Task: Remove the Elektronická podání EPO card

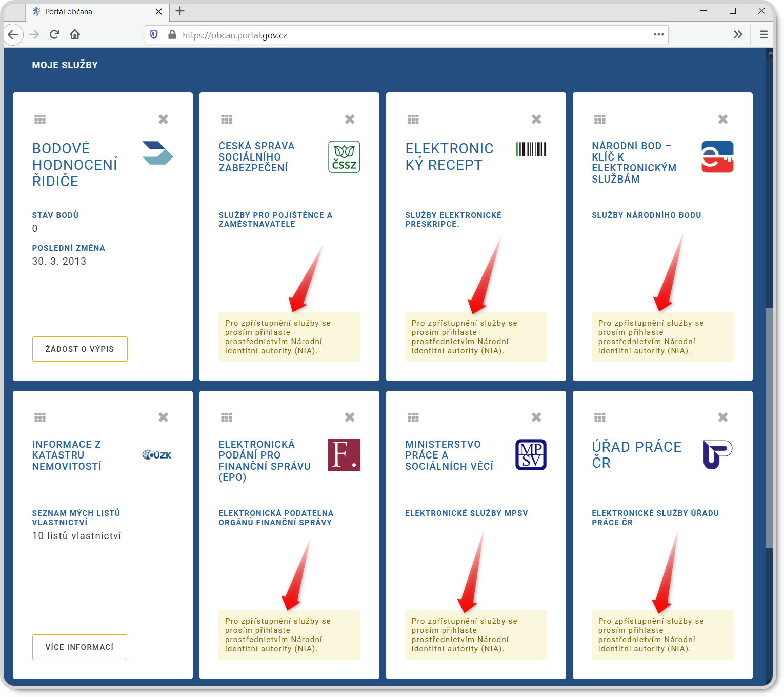Action: [x=350, y=417]
